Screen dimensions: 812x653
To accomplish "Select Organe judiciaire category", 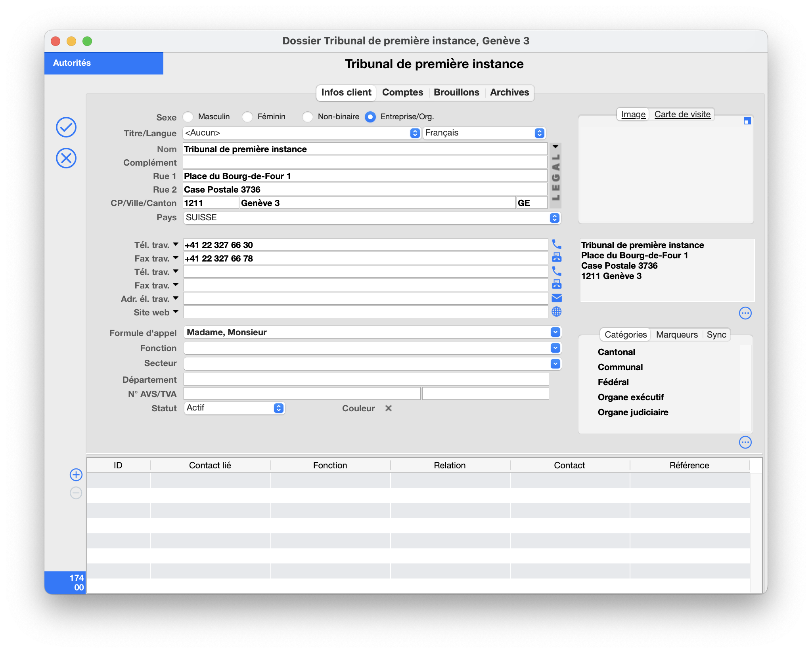I will tap(633, 412).
